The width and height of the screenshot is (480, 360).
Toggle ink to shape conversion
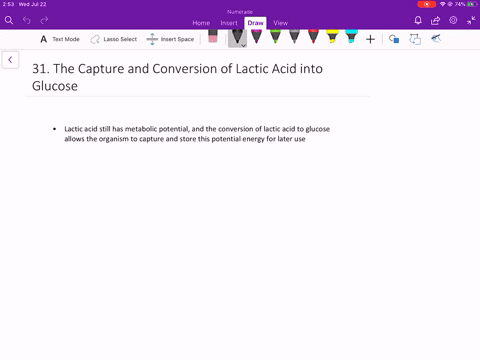point(415,39)
